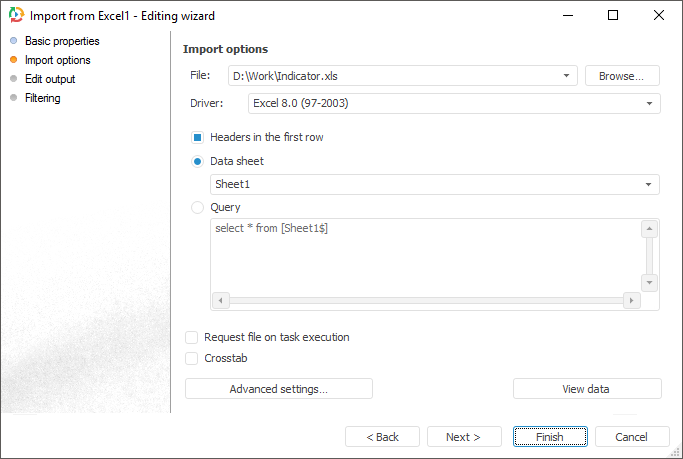Click scroll-left arrow in query box

(x=221, y=300)
